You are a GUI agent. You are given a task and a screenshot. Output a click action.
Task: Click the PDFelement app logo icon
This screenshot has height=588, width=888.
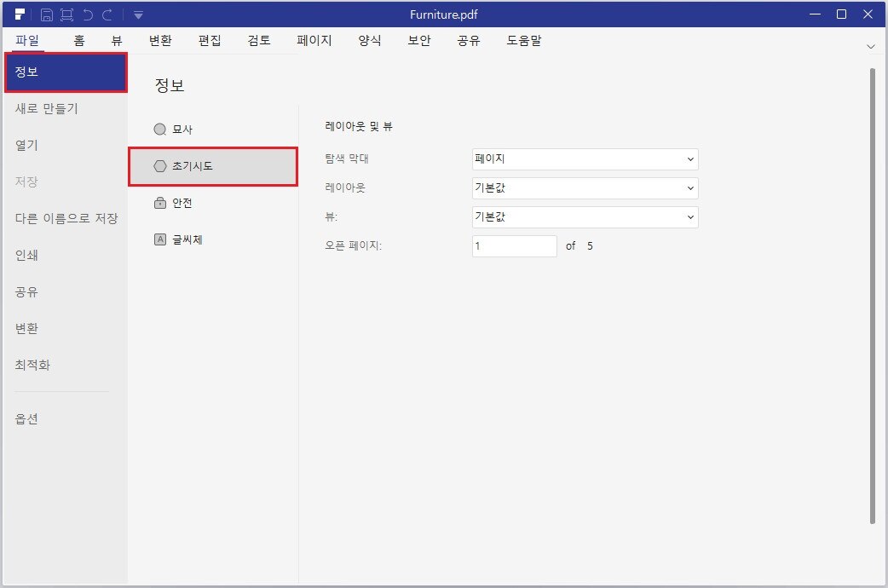pyautogui.click(x=20, y=14)
